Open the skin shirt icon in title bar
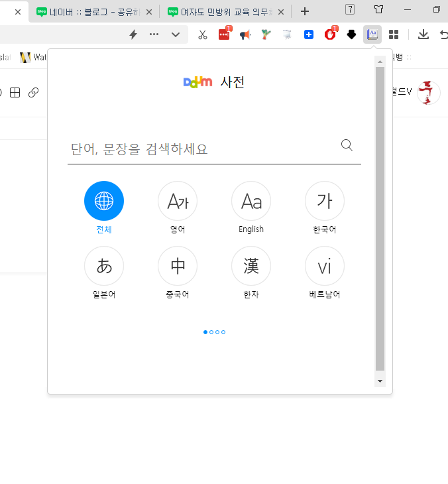The image size is (448, 484). click(378, 9)
